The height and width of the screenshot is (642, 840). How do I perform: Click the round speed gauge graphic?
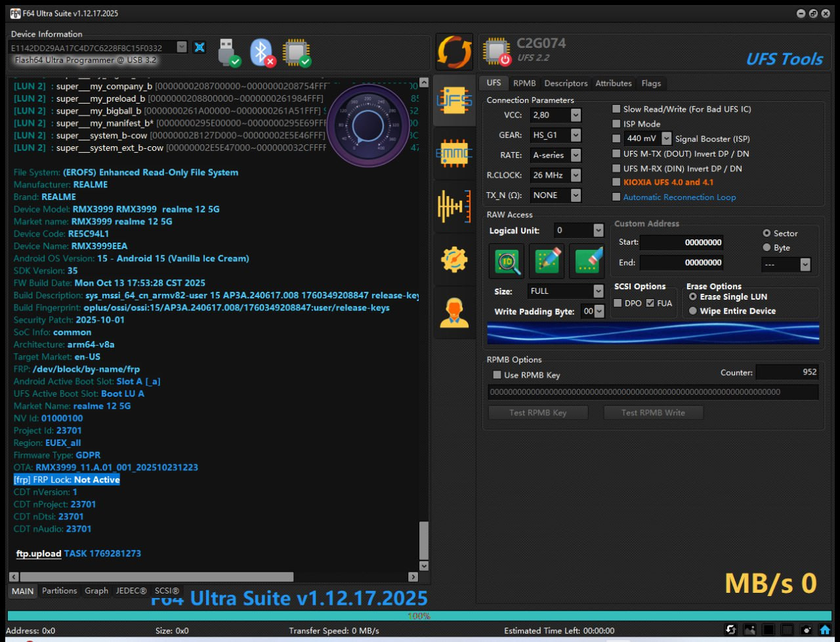point(367,125)
